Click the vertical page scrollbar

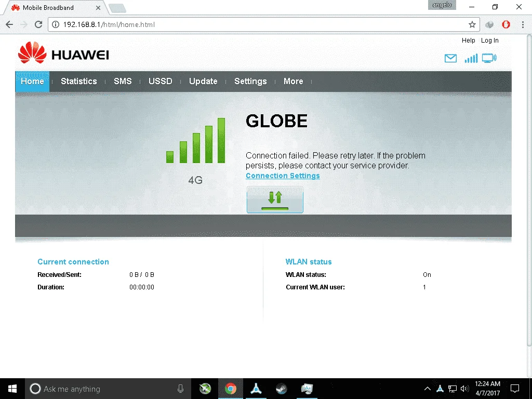point(529,190)
